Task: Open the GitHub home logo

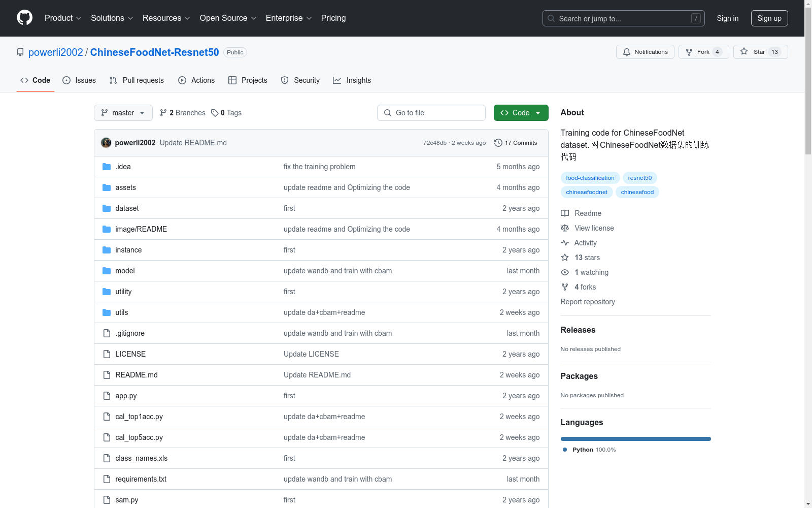Action: 24,18
